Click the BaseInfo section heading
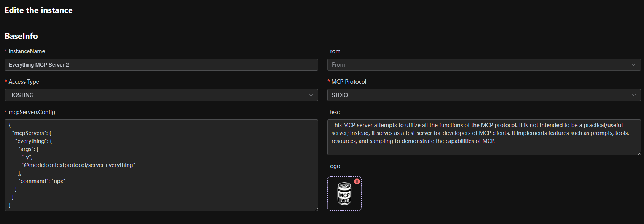 pyautogui.click(x=21, y=36)
